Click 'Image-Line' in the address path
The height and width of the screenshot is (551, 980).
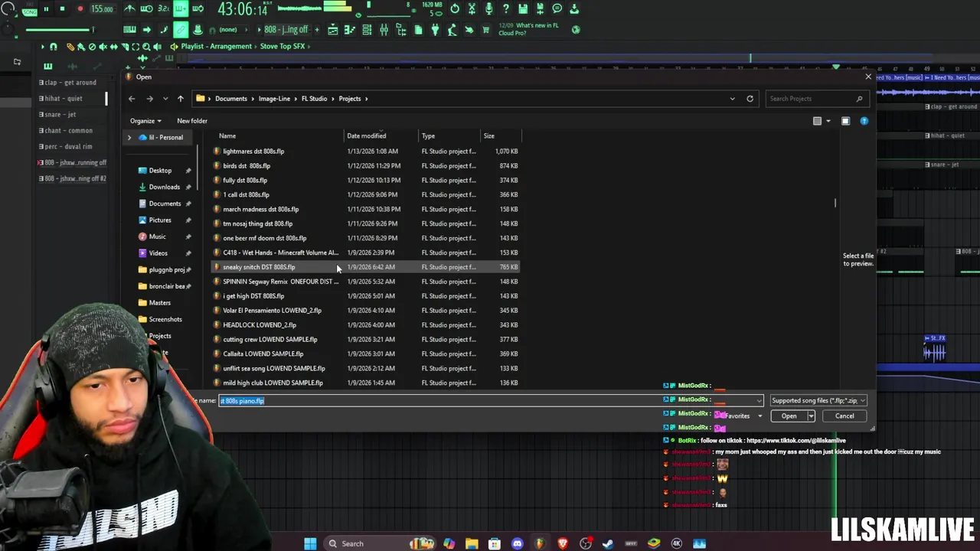[x=274, y=99]
